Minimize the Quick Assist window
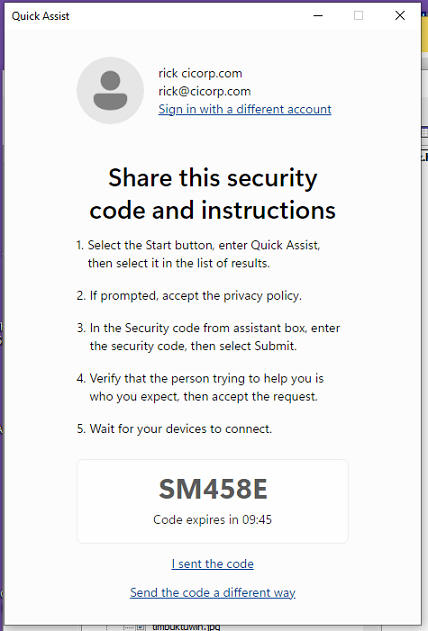Viewport: 428px width, 631px height. pyautogui.click(x=318, y=16)
